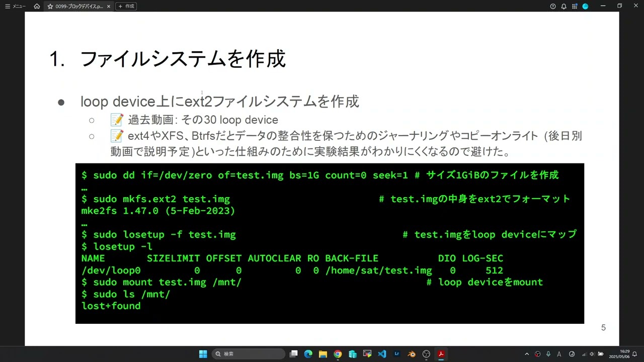The image size is (644, 362).
Task: Click the 作成 create button
Action: 126,6
